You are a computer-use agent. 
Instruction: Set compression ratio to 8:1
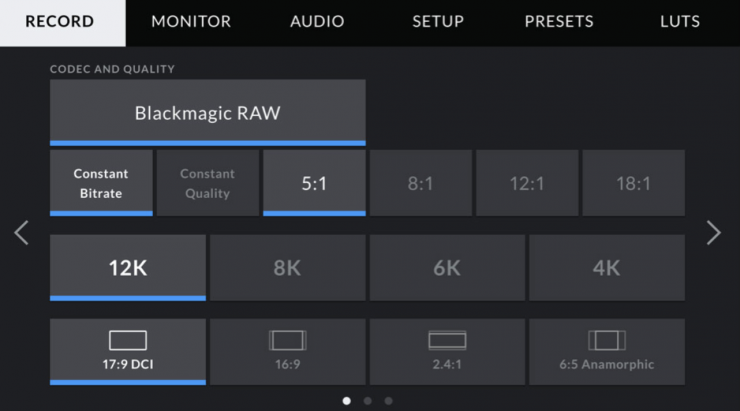pos(420,183)
